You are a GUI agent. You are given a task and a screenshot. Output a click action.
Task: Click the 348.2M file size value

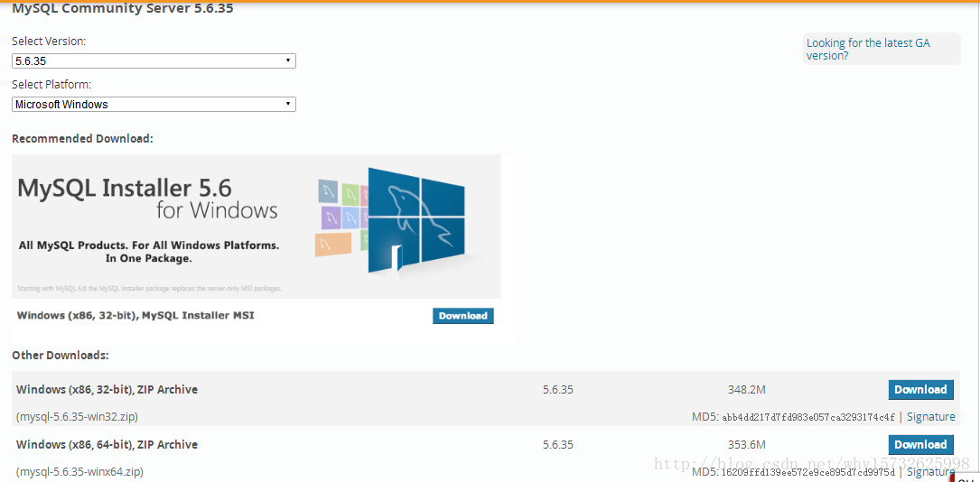coord(746,390)
